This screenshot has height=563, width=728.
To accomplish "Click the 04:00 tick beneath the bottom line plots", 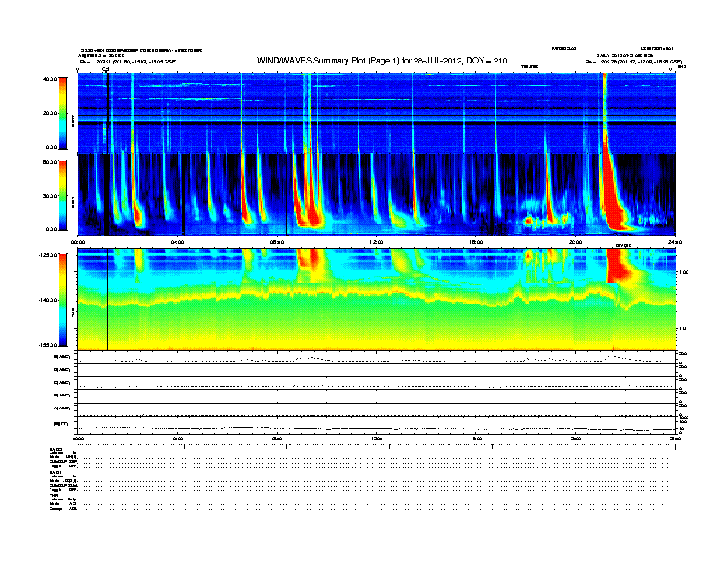I will click(x=177, y=438).
